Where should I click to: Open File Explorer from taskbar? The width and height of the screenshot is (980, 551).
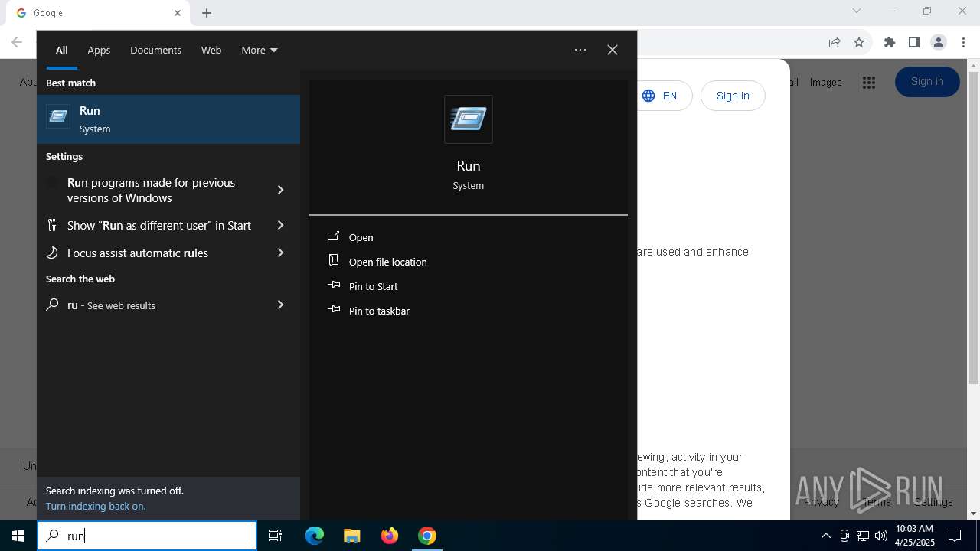tap(352, 536)
